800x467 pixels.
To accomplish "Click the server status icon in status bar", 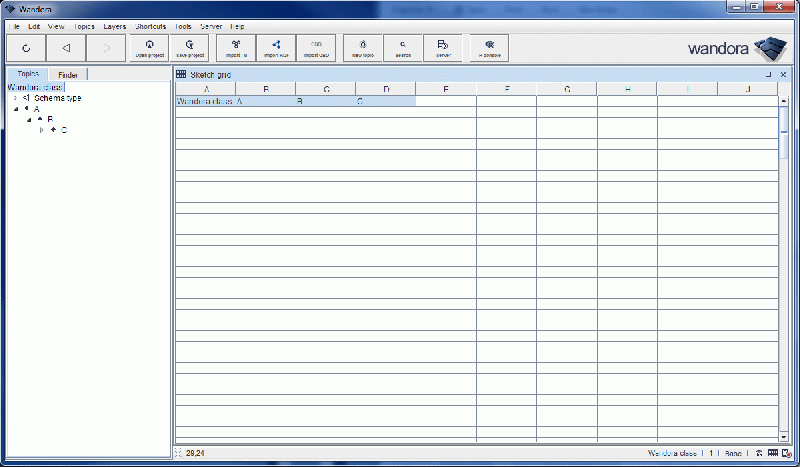I will pos(788,454).
